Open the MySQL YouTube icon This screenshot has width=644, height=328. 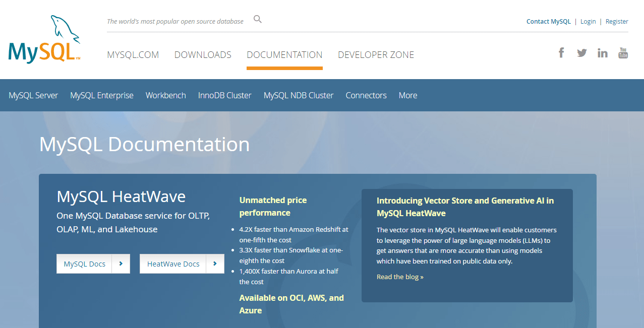pos(623,52)
